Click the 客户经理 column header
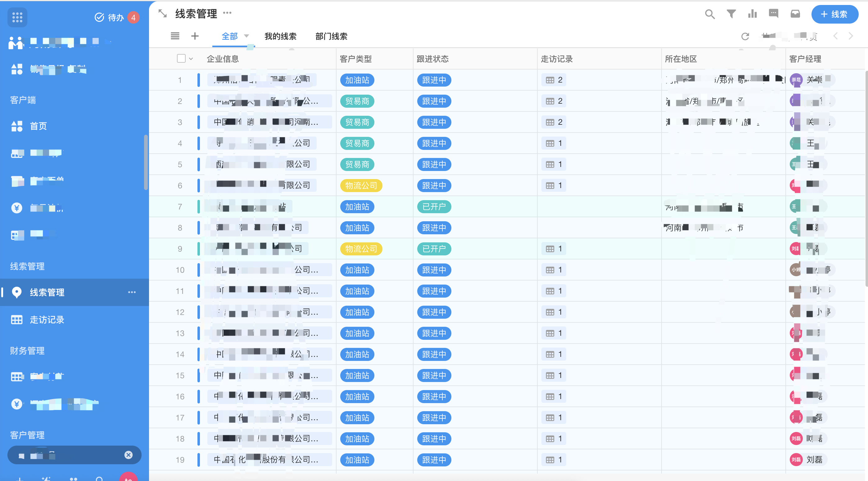Image resolution: width=868 pixels, height=481 pixels. click(x=805, y=59)
